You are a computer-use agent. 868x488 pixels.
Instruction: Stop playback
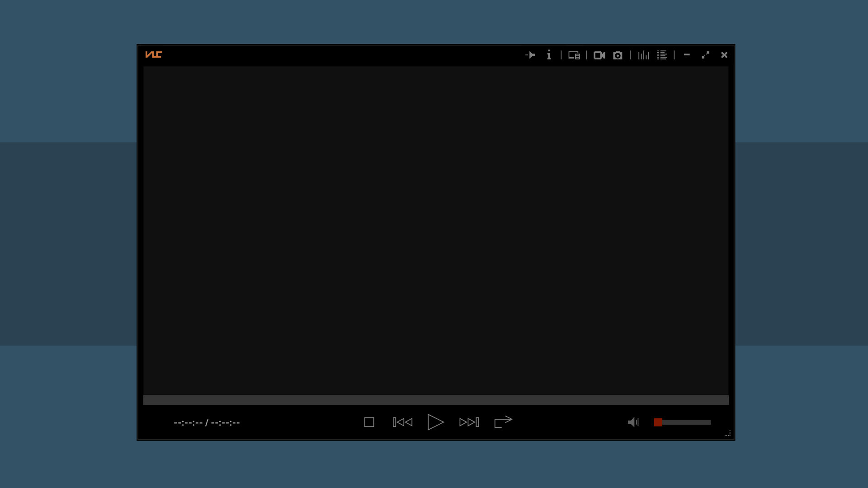[369, 422]
